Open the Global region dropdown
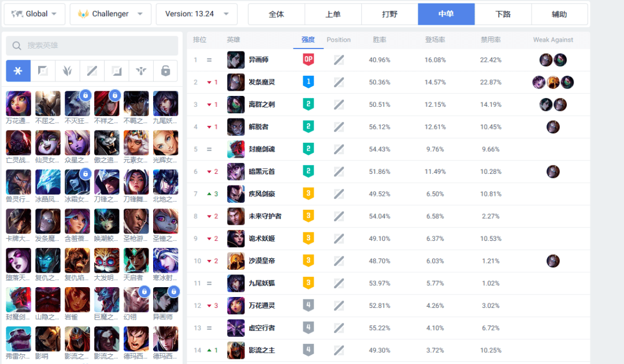 [x=35, y=14]
